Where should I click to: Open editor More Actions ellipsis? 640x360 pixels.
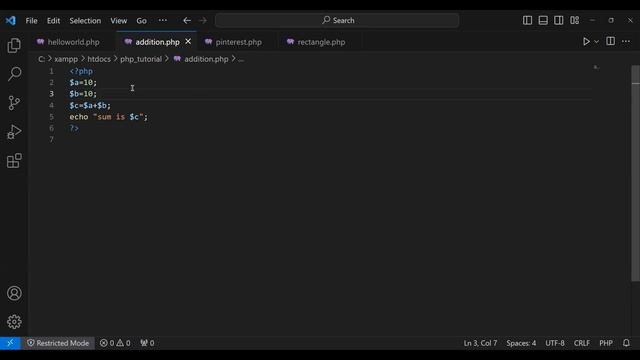pos(626,41)
